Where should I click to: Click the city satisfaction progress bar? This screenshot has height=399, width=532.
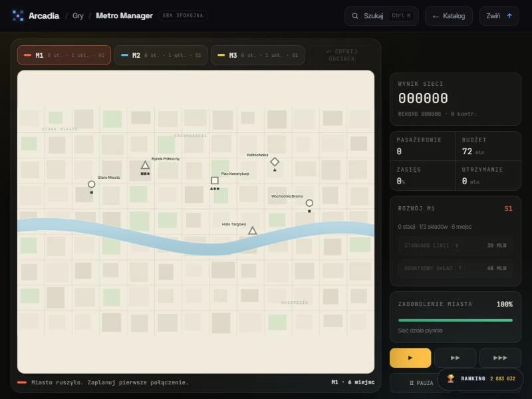(x=456, y=321)
